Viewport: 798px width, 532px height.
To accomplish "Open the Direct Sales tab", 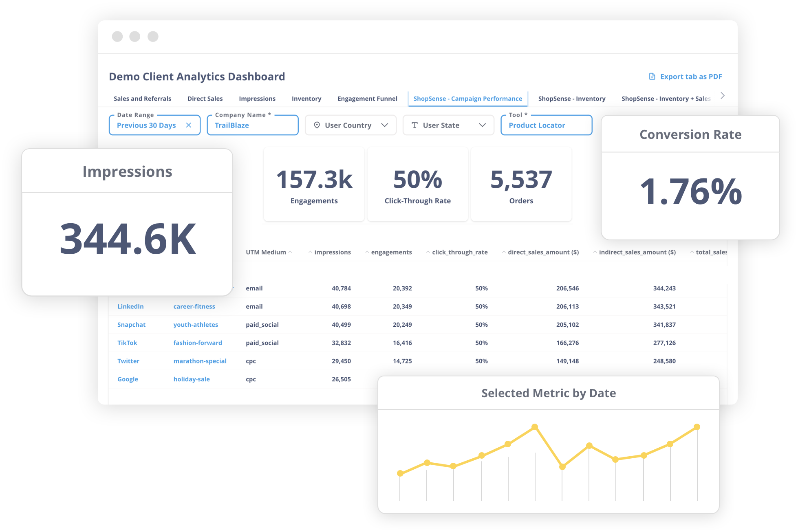I will 205,99.
